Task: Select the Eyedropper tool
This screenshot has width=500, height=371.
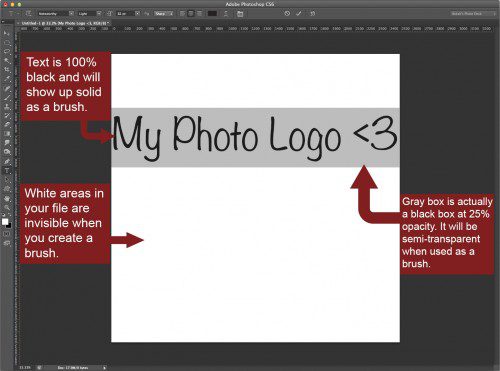Action: (6, 79)
